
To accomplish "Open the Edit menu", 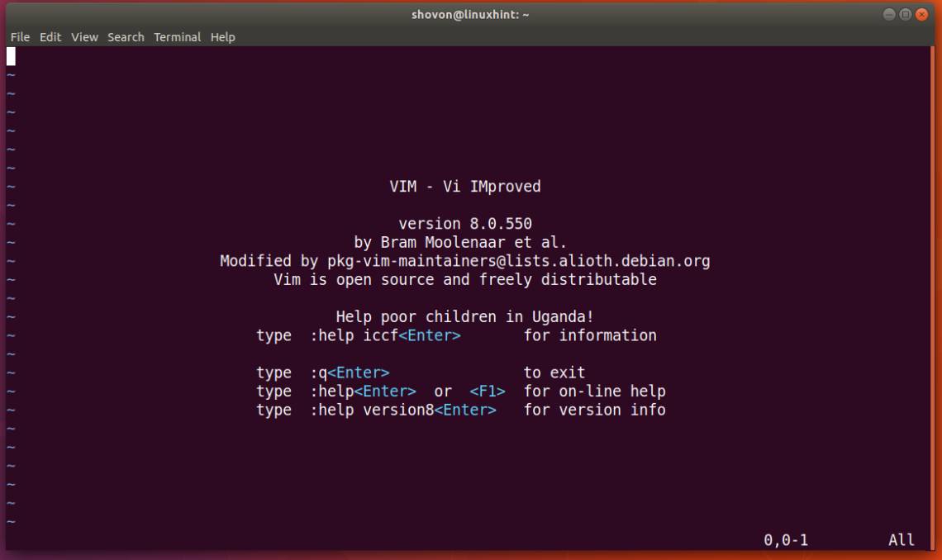I will (50, 37).
